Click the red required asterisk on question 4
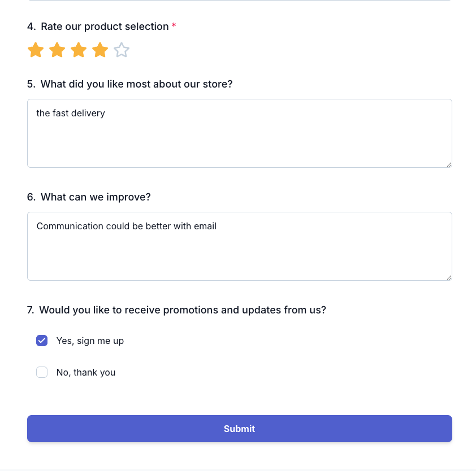Image resolution: width=476 pixels, height=471 pixels. pos(174,26)
